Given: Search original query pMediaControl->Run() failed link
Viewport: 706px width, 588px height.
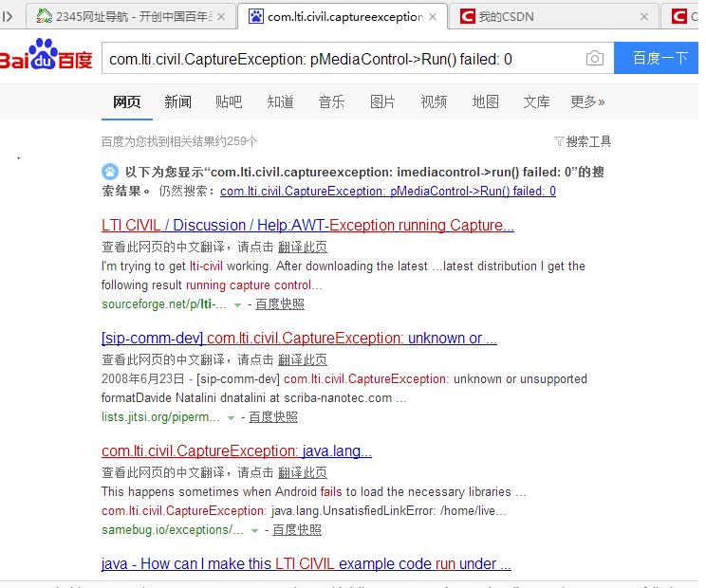Looking at the screenshot, I should tap(388, 192).
